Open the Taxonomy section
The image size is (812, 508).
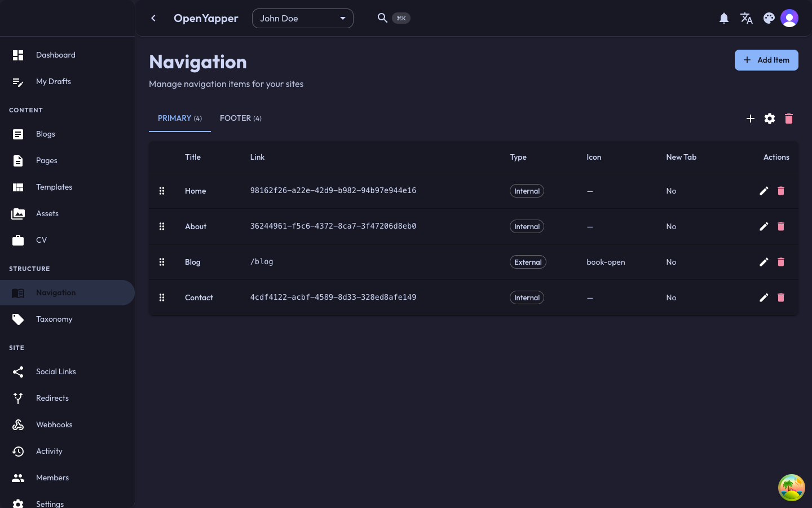coord(54,319)
